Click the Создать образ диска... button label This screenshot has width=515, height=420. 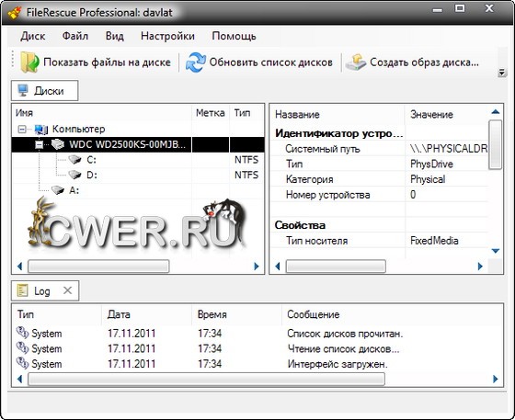click(x=424, y=62)
